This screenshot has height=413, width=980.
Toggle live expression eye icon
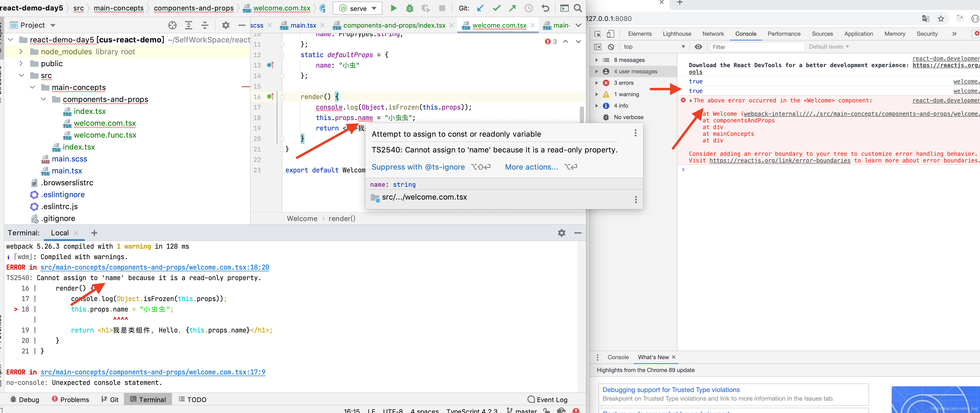(x=698, y=47)
